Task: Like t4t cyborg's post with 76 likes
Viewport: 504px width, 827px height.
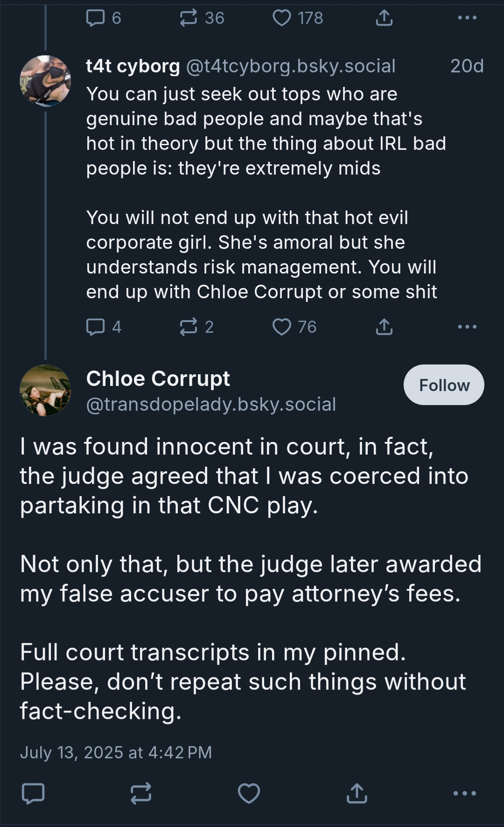Action: 281,327
